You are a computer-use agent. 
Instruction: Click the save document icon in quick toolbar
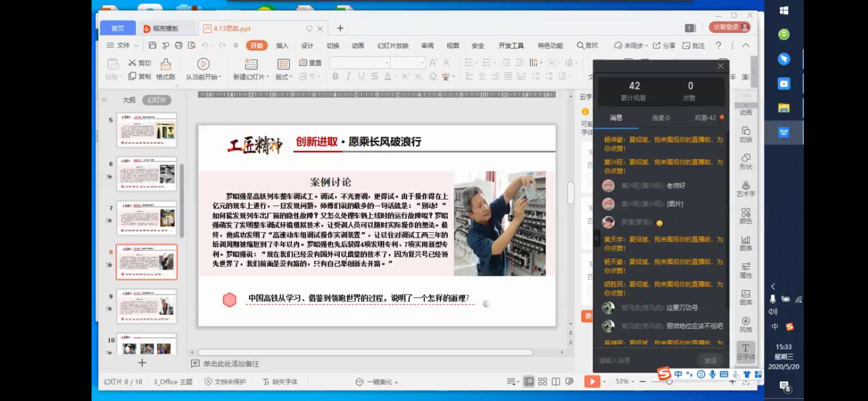click(x=152, y=45)
